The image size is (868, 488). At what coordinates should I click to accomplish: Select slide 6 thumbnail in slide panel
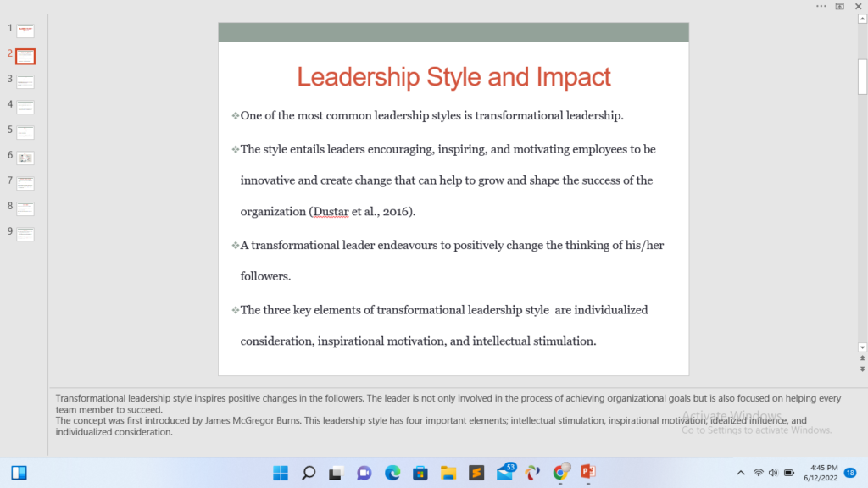click(25, 158)
